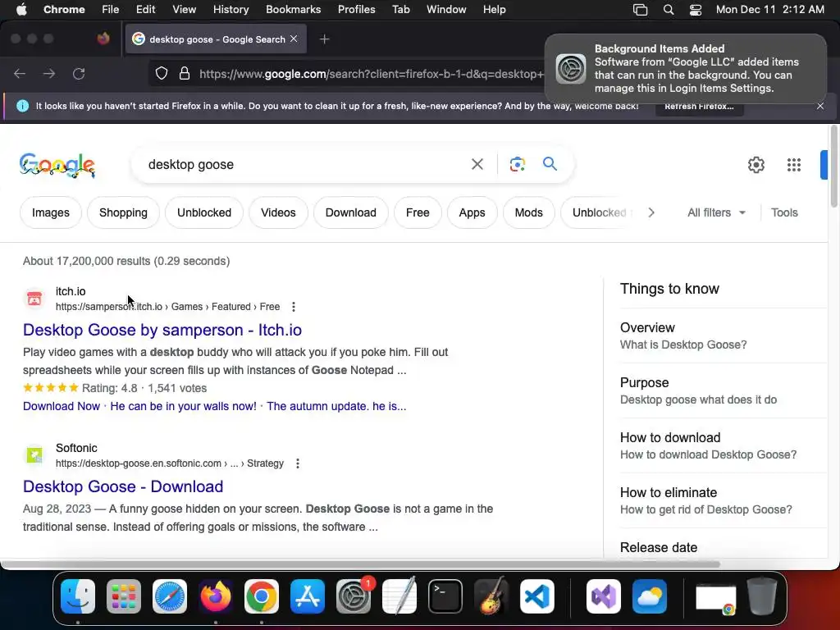
Task: Select the Mods filter chip
Action: pyautogui.click(x=529, y=212)
